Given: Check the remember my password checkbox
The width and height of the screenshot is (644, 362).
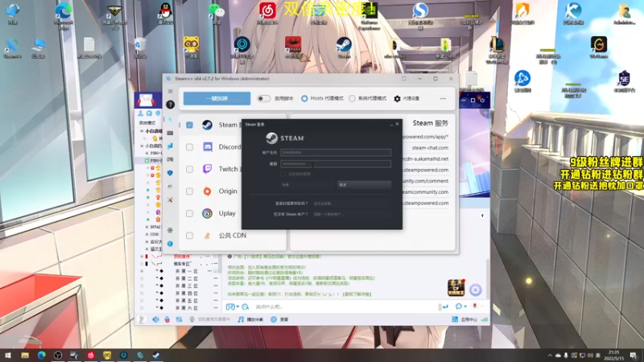Looking at the screenshot, I should coord(283,174).
